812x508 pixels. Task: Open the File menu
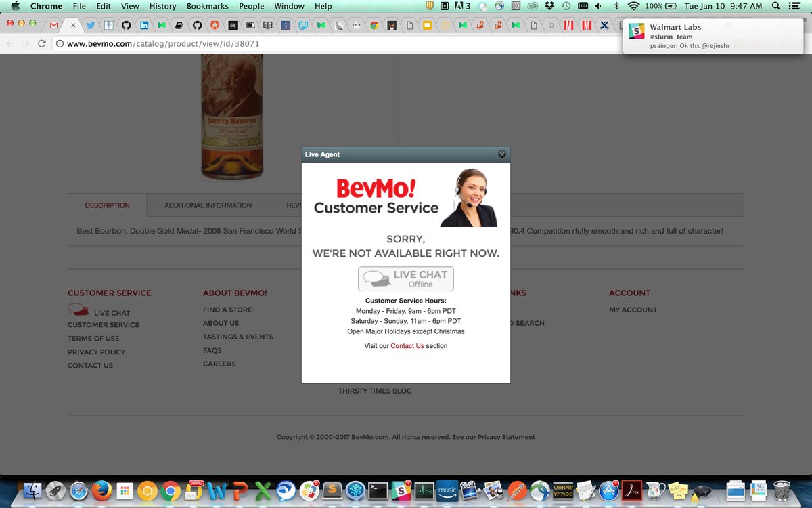pos(79,6)
